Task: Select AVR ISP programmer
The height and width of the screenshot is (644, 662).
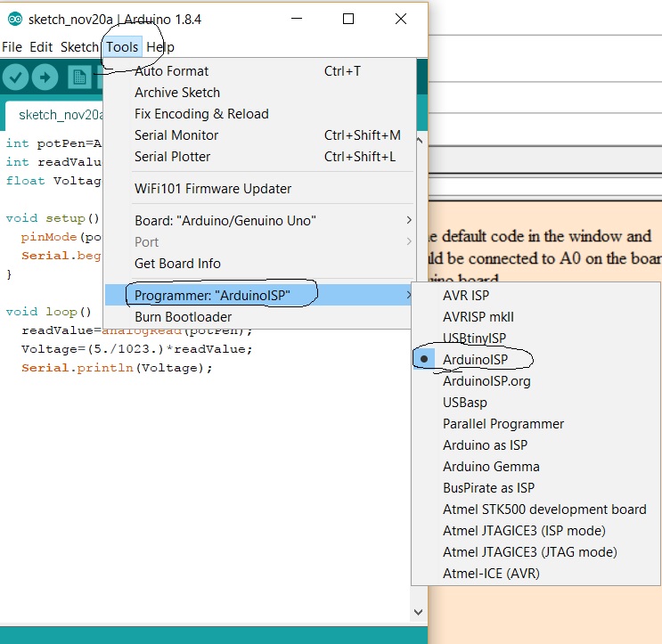Action: pyautogui.click(x=535, y=296)
